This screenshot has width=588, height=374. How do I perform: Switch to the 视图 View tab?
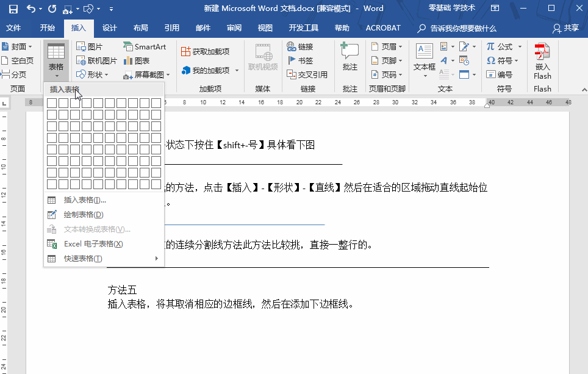265,27
